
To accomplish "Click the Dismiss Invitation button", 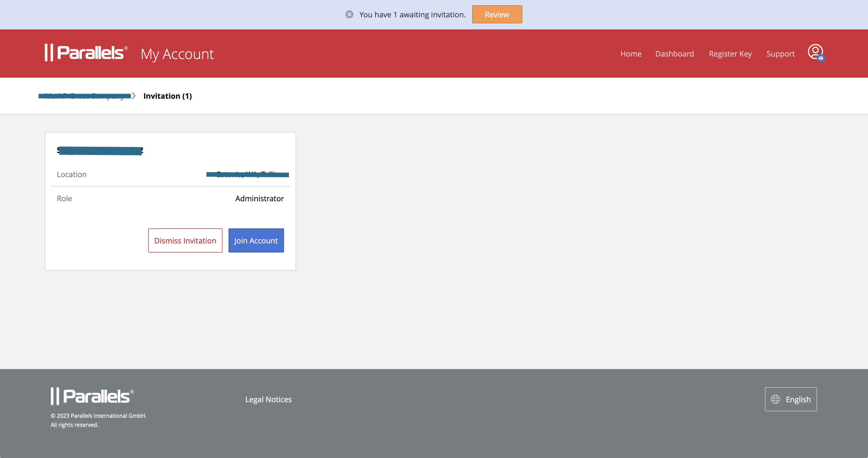I will click(185, 240).
